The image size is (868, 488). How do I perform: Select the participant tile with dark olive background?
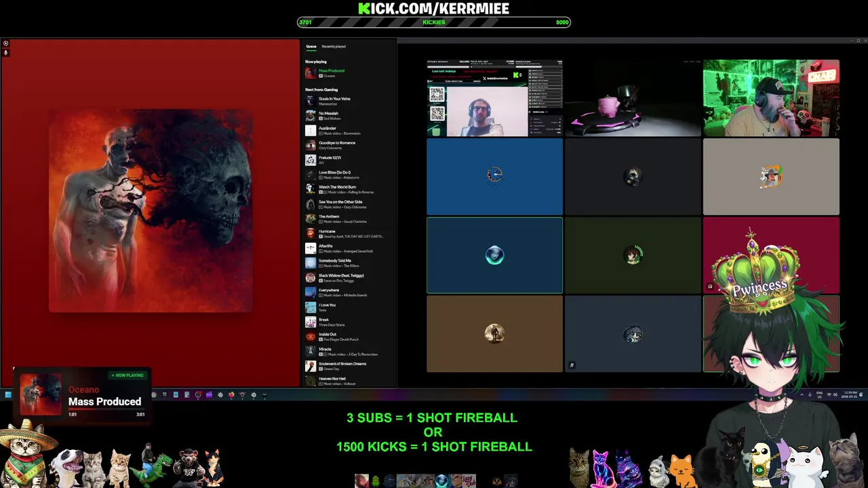click(x=633, y=256)
